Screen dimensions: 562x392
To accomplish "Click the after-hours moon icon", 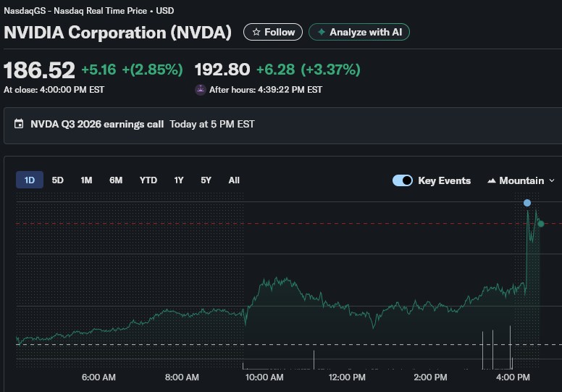I will 201,90.
